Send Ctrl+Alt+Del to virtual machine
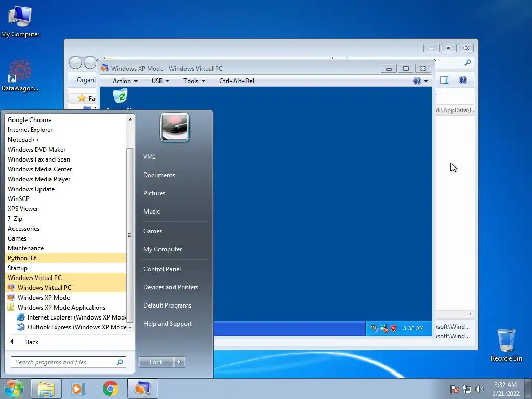Image resolution: width=532 pixels, height=399 pixels. 236,81
